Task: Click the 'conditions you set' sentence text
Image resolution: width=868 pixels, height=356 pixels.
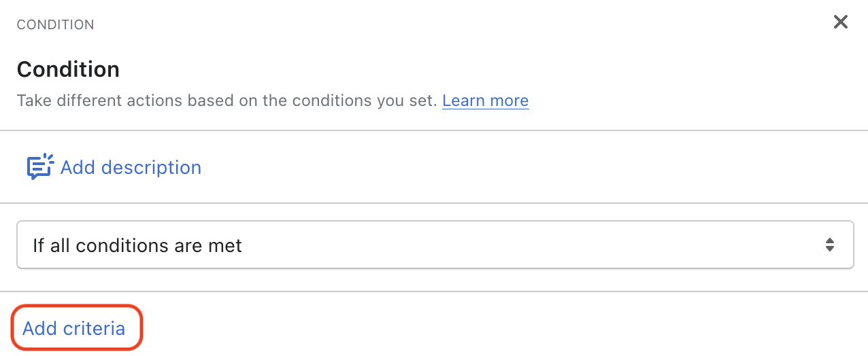Action: coord(354,101)
